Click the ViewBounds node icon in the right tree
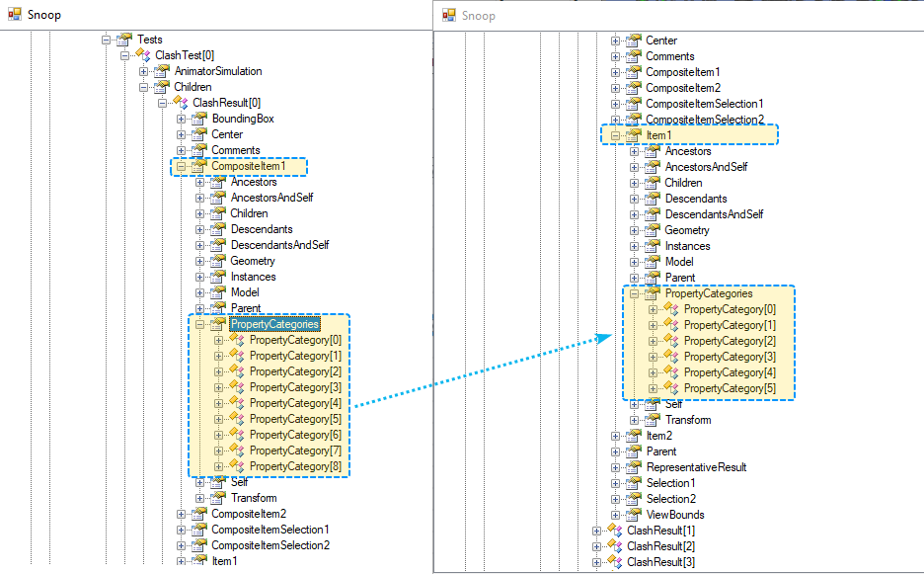 coord(633,514)
